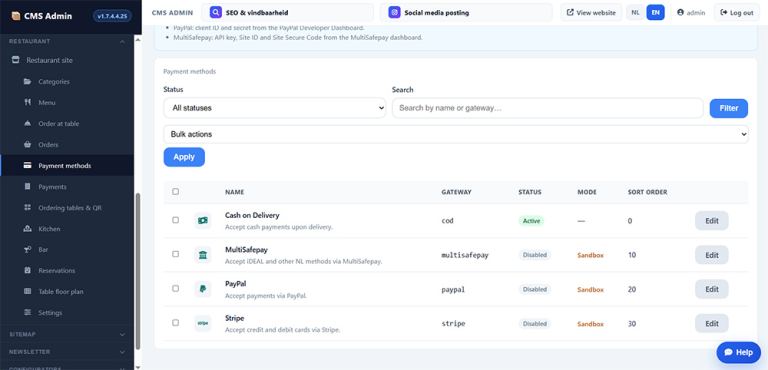Check the MultiSafepay row checkbox
This screenshot has height=370, width=768.
coord(175,254)
